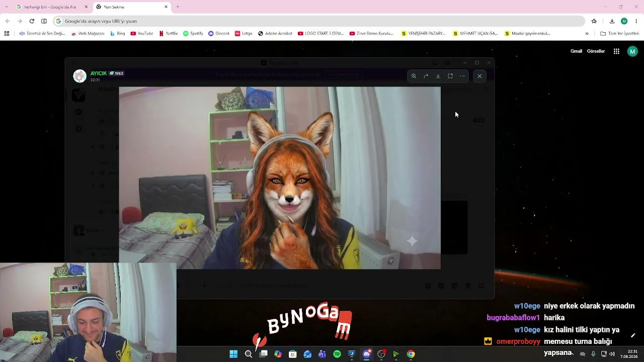The width and height of the screenshot is (644, 362).
Task: Open the Google apps grid
Action: coord(616,51)
